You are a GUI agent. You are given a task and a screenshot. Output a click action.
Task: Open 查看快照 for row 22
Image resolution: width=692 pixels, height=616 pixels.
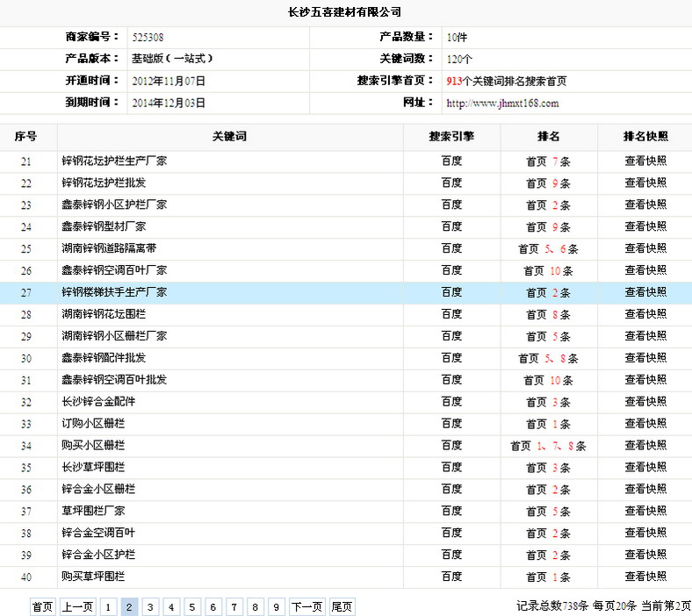pyautogui.click(x=645, y=183)
